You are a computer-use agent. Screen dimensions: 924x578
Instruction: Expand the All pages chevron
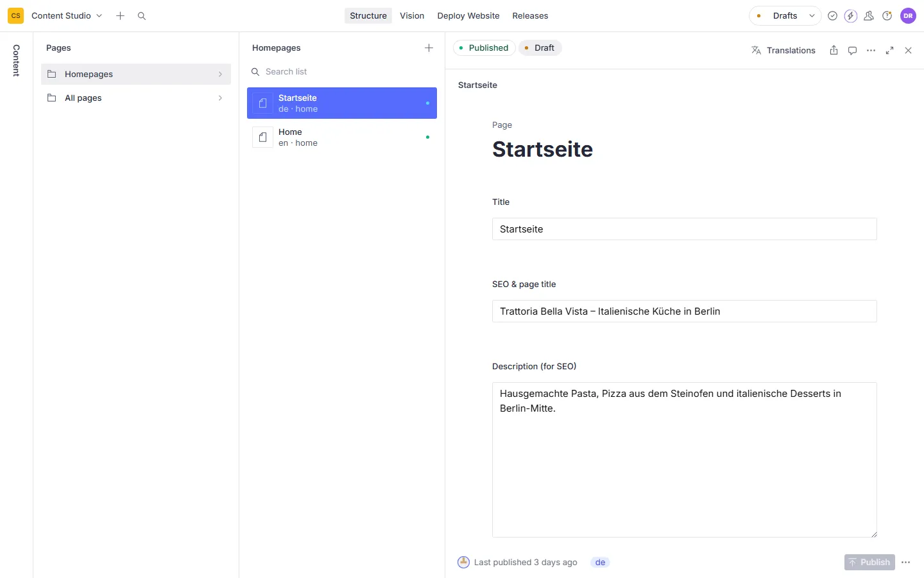coord(220,98)
